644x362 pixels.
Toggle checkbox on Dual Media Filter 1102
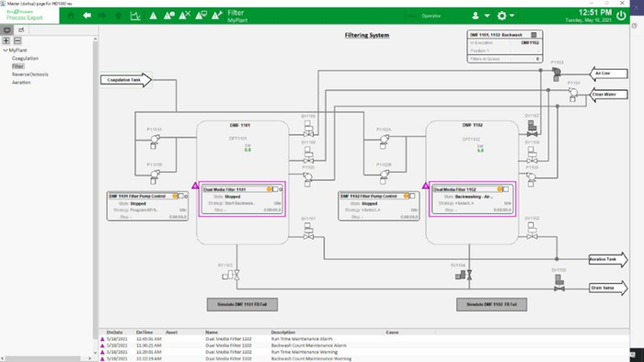506,189
